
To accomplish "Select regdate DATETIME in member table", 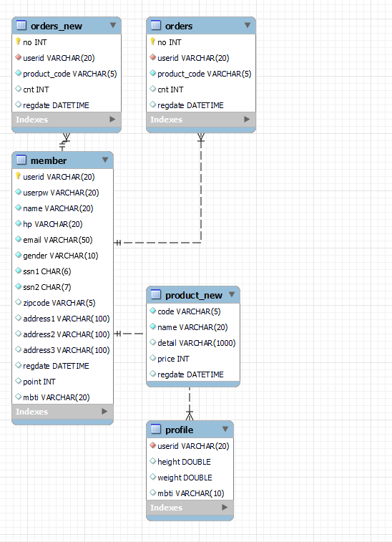I will click(56, 366).
